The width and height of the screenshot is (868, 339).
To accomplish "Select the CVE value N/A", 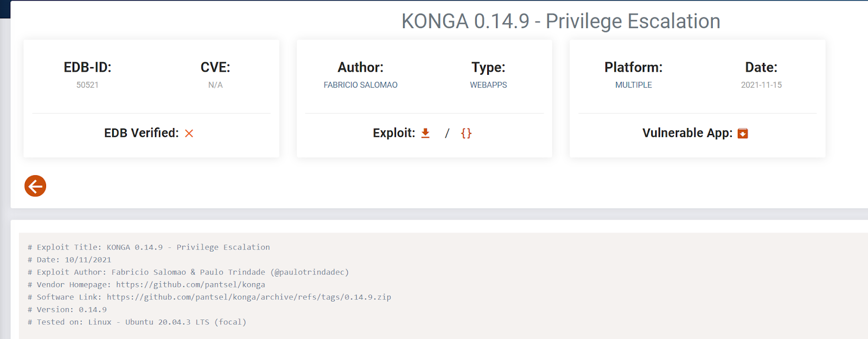I will click(215, 85).
